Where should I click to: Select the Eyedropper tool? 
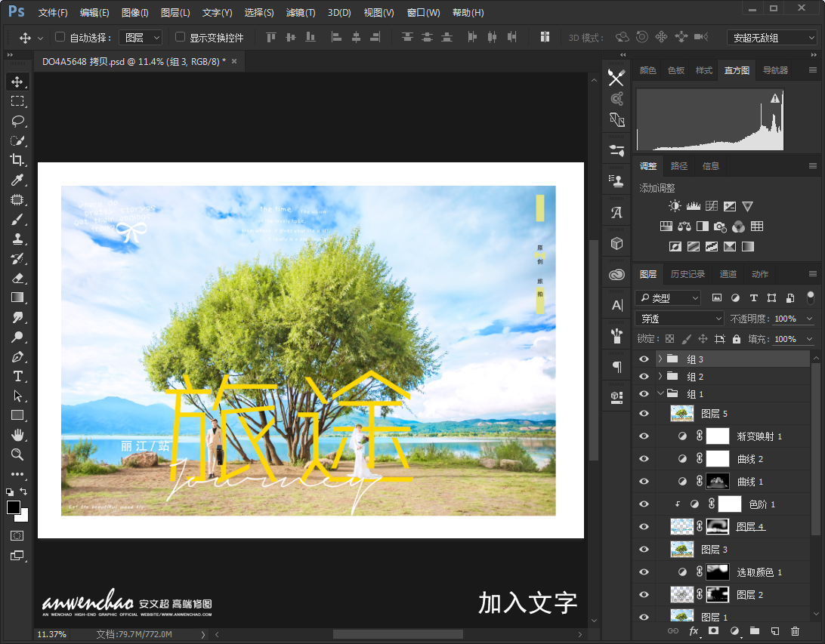coord(17,180)
